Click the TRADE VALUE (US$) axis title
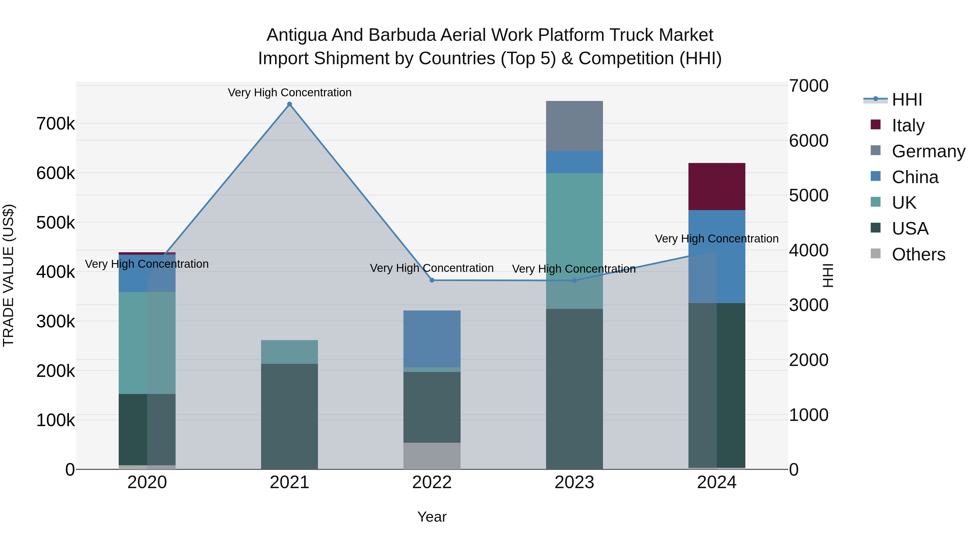The height and width of the screenshot is (551, 980). tap(8, 275)
